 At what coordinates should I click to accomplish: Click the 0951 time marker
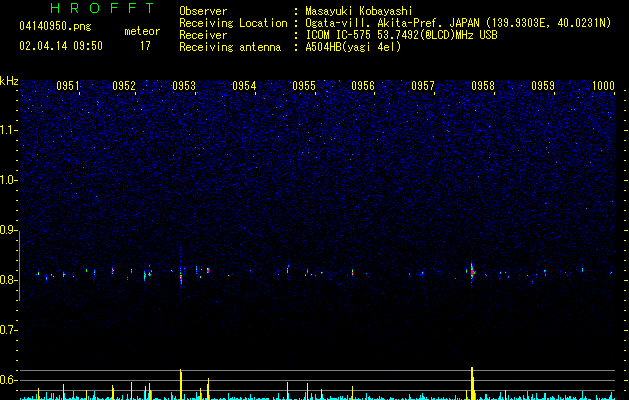tap(68, 85)
